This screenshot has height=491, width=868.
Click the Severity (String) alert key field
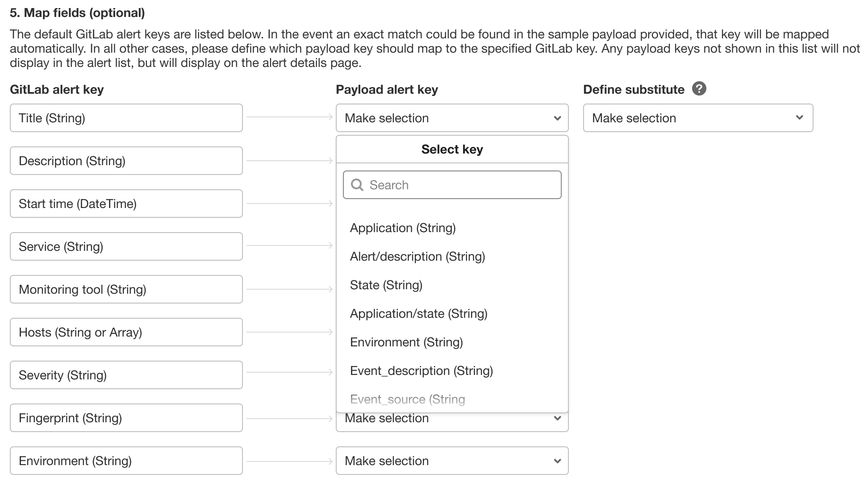(126, 375)
